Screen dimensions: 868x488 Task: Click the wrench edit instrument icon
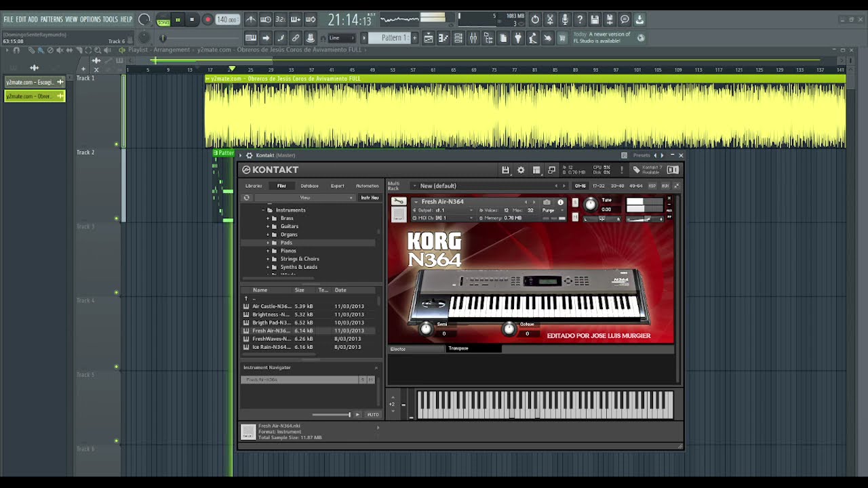click(399, 201)
